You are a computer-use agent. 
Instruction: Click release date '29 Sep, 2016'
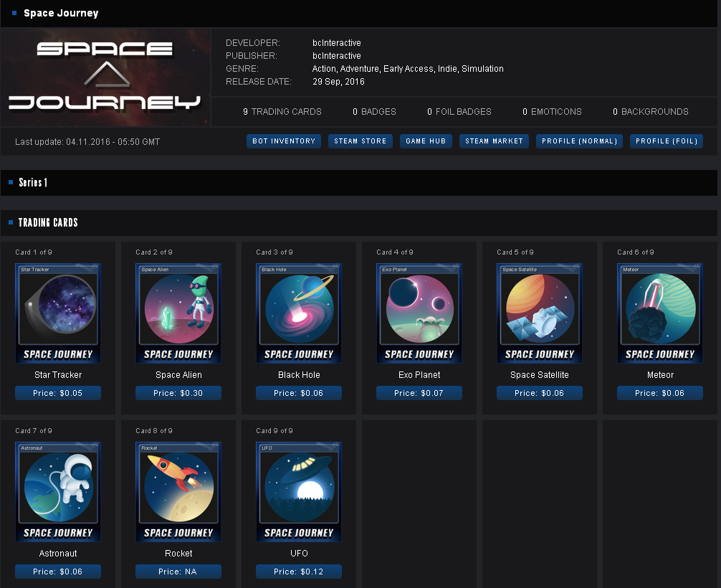click(x=338, y=82)
